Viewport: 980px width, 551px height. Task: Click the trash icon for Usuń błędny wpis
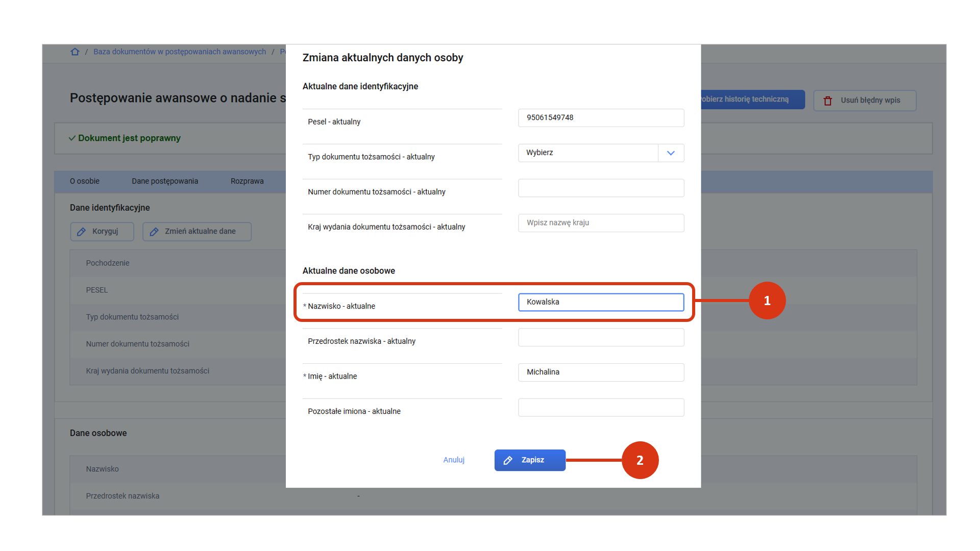coord(828,101)
